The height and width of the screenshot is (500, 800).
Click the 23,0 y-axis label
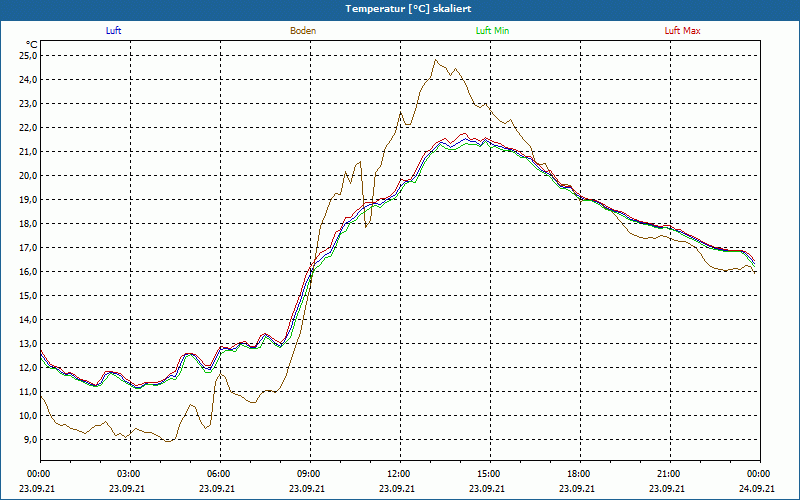[x=27, y=103]
